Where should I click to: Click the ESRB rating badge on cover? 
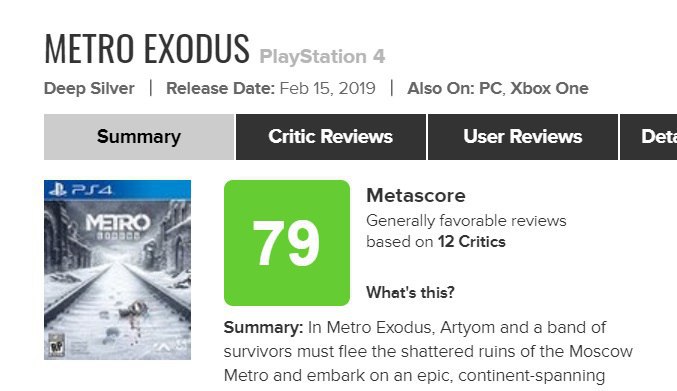point(56,345)
